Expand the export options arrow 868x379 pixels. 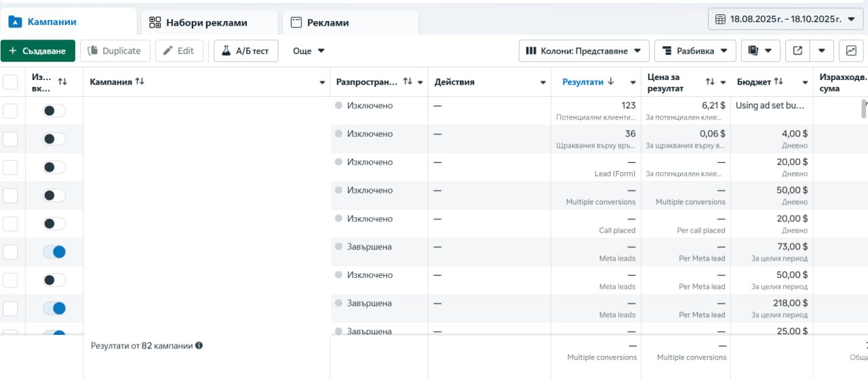(x=822, y=51)
